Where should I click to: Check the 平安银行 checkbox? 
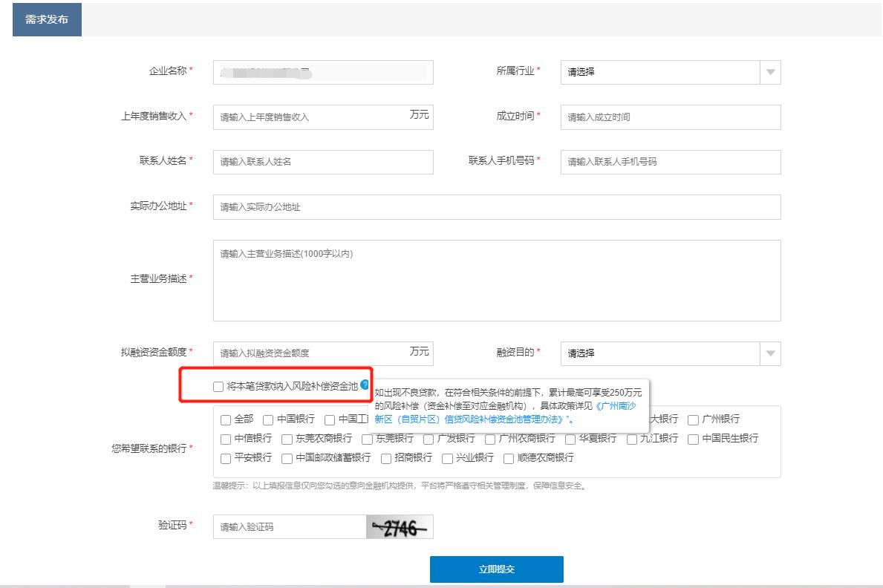pos(226,459)
